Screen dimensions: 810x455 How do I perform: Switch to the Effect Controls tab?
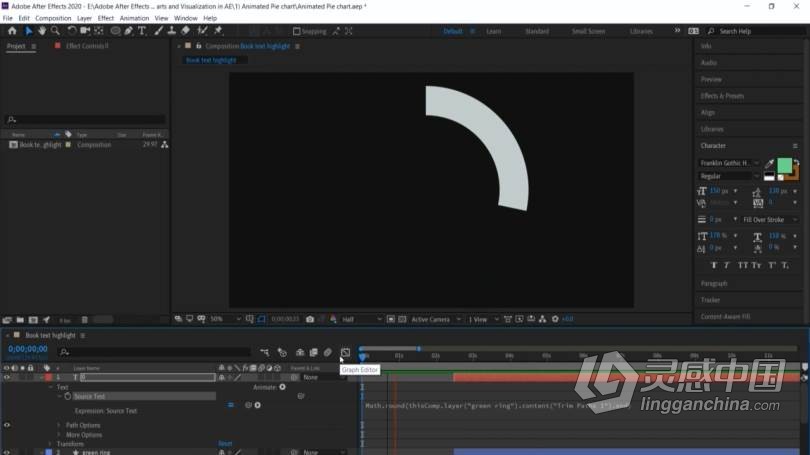(87, 46)
